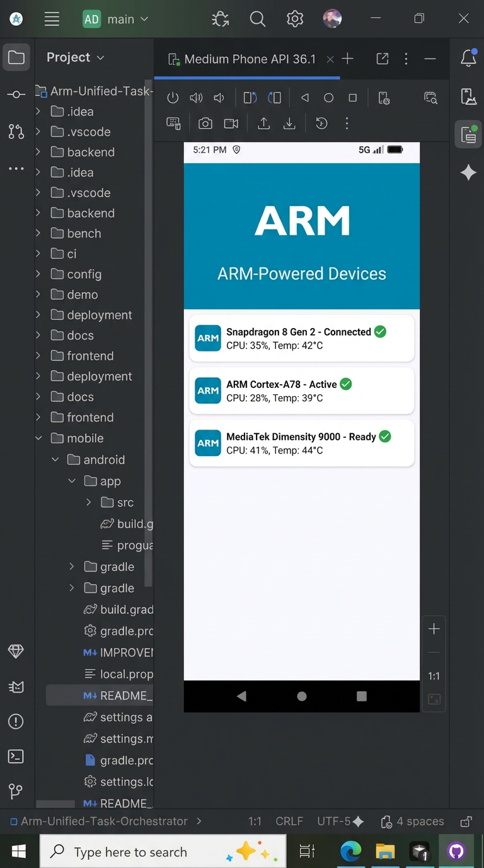Expand the demo folder chevron
Viewport: 484px width, 868px height.
click(38, 295)
